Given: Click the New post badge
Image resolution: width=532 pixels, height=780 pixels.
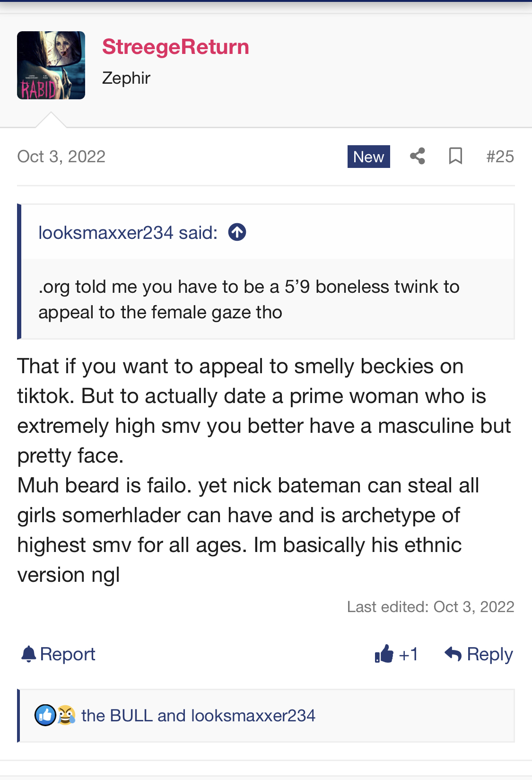Looking at the screenshot, I should 368,157.
